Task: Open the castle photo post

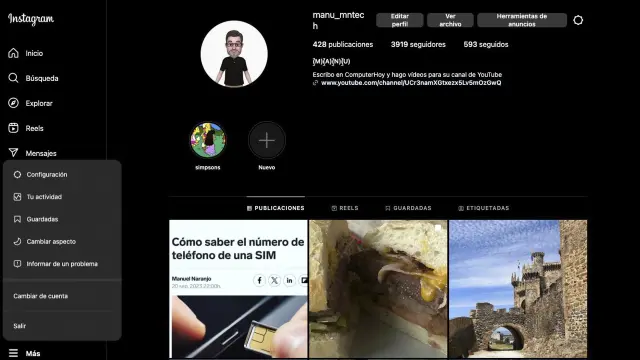Action: coord(518,289)
